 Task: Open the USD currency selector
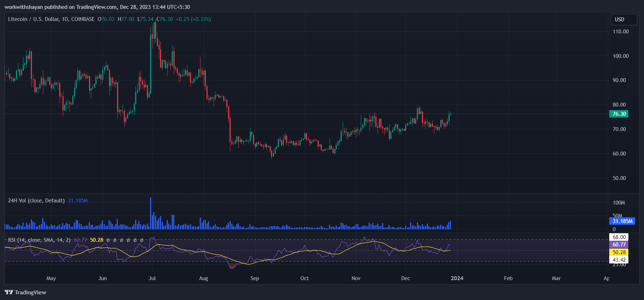coord(624,20)
